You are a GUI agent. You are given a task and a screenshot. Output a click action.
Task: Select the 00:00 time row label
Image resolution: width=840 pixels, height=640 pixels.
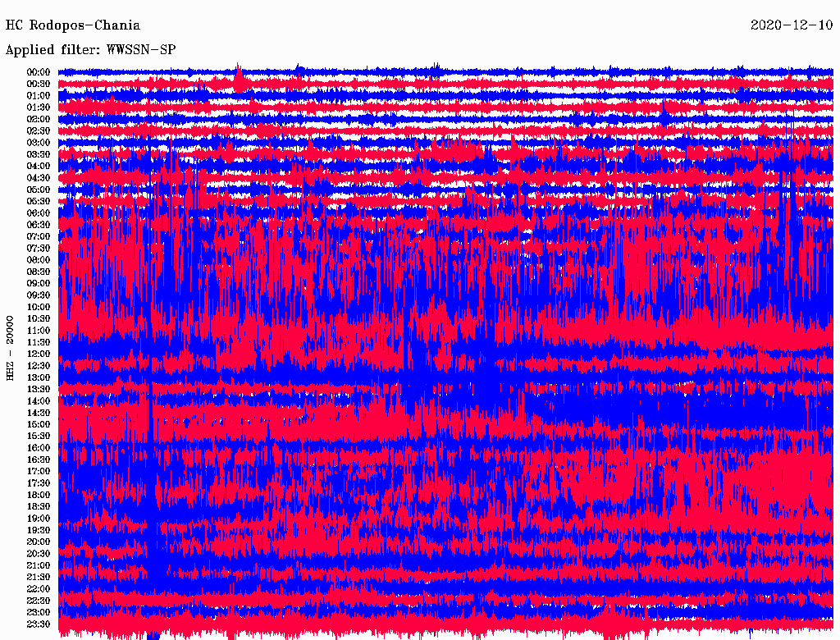39,72
